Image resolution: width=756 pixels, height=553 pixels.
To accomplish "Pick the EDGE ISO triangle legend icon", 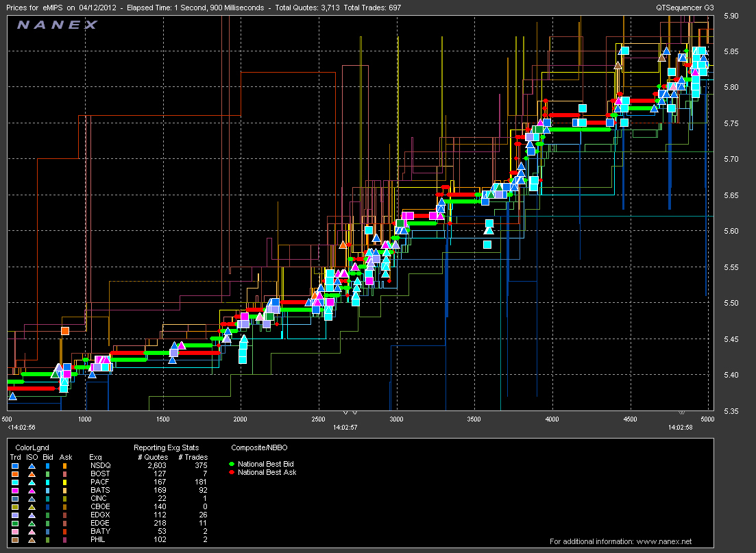I will click(x=32, y=523).
